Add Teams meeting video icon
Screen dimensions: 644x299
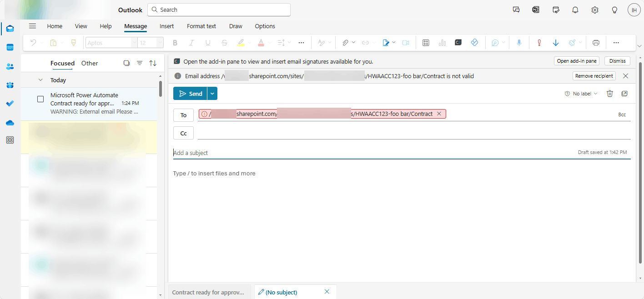(406, 43)
